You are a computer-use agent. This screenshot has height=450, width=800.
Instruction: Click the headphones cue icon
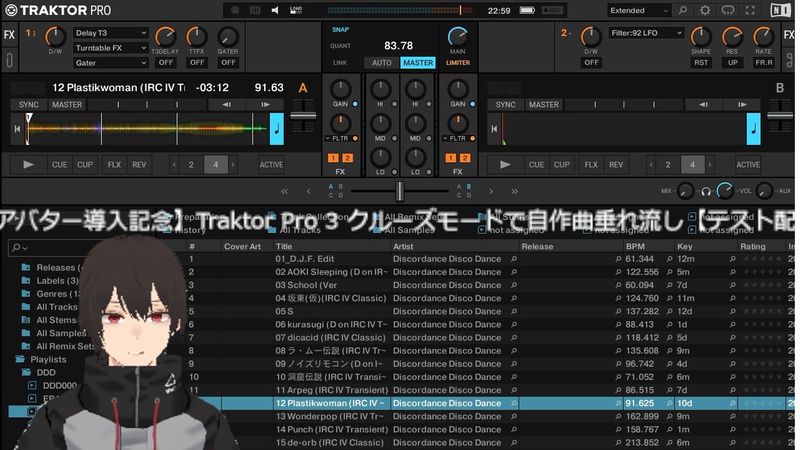707,190
